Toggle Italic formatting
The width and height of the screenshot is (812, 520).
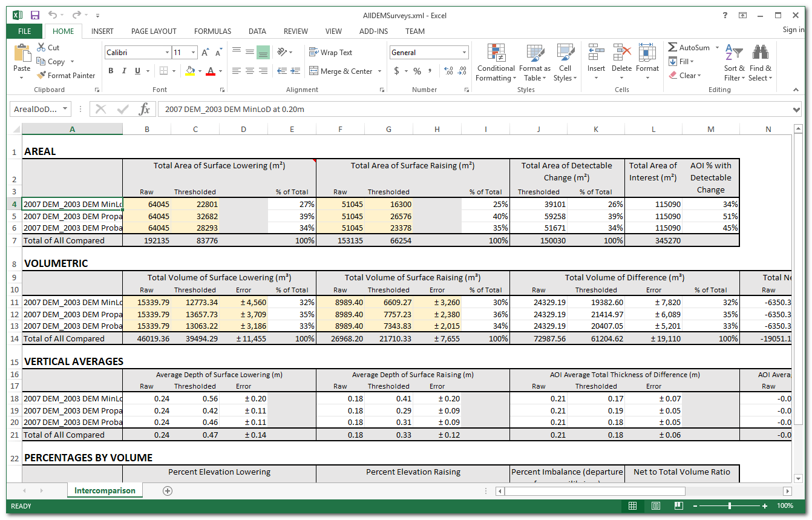[124, 71]
